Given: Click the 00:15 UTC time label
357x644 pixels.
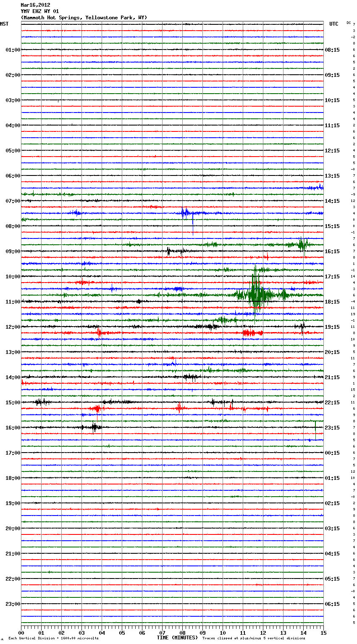Looking at the screenshot, I should [332, 453].
